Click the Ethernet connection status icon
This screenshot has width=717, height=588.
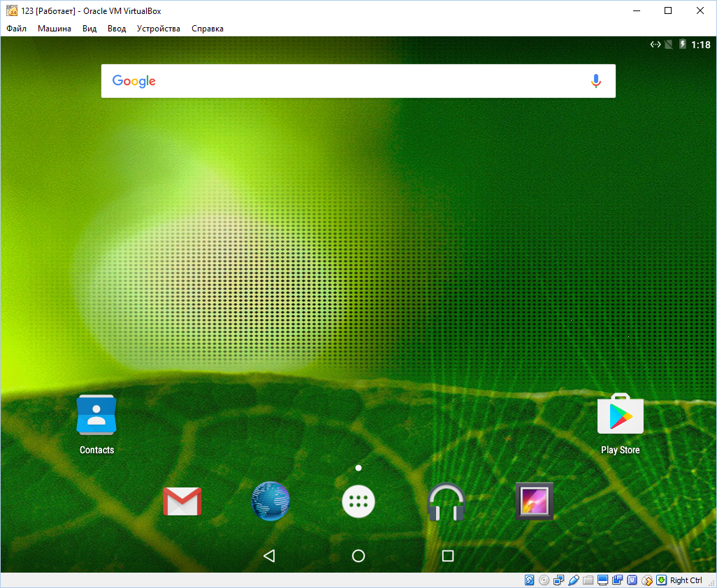(656, 44)
